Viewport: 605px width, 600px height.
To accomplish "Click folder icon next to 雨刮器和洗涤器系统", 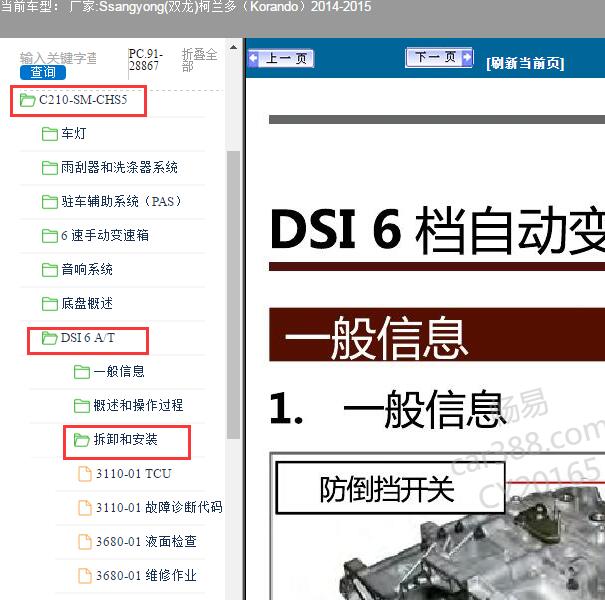I will (x=49, y=168).
